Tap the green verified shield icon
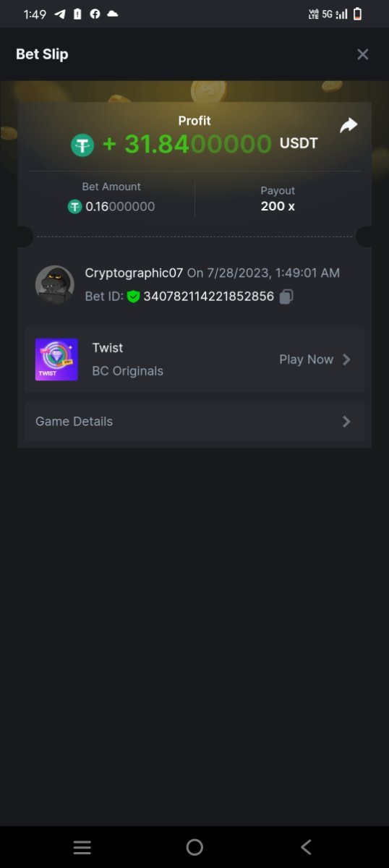The height and width of the screenshot is (868, 389). click(x=133, y=297)
